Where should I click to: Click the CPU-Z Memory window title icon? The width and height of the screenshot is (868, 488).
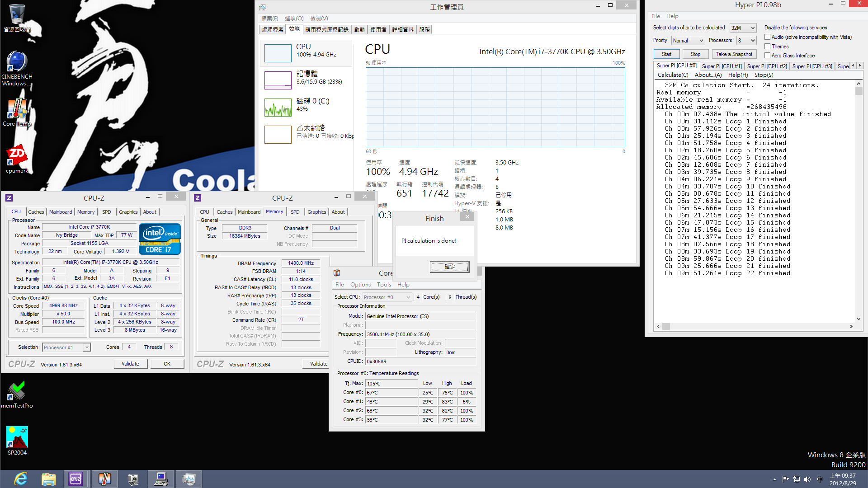pos(198,198)
